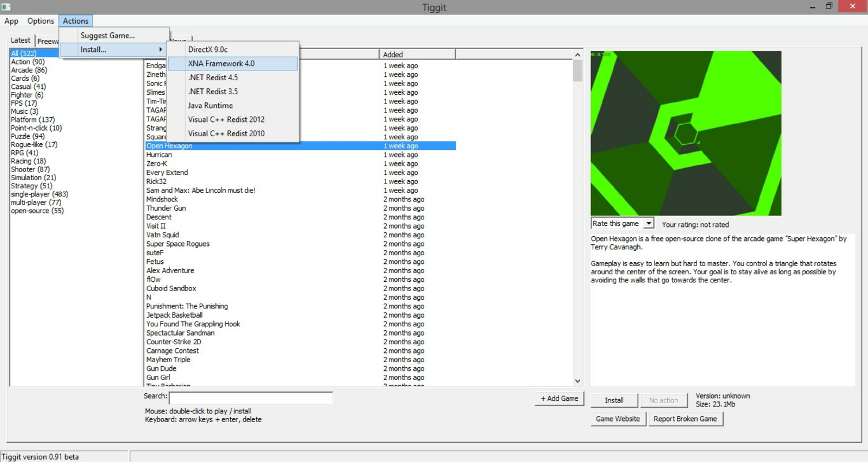
Task: Select the open-source (55) category
Action: 38,211
